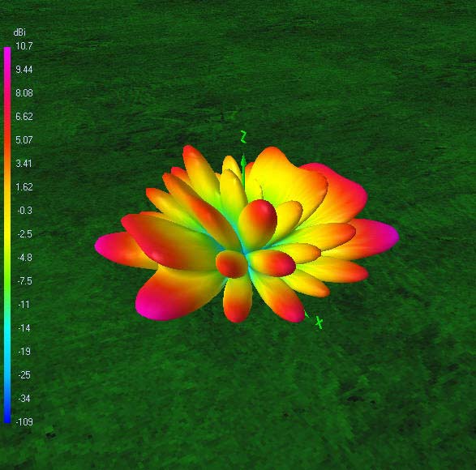Select the Z axis arrow tip
The width and height of the screenshot is (476, 470).
click(243, 160)
